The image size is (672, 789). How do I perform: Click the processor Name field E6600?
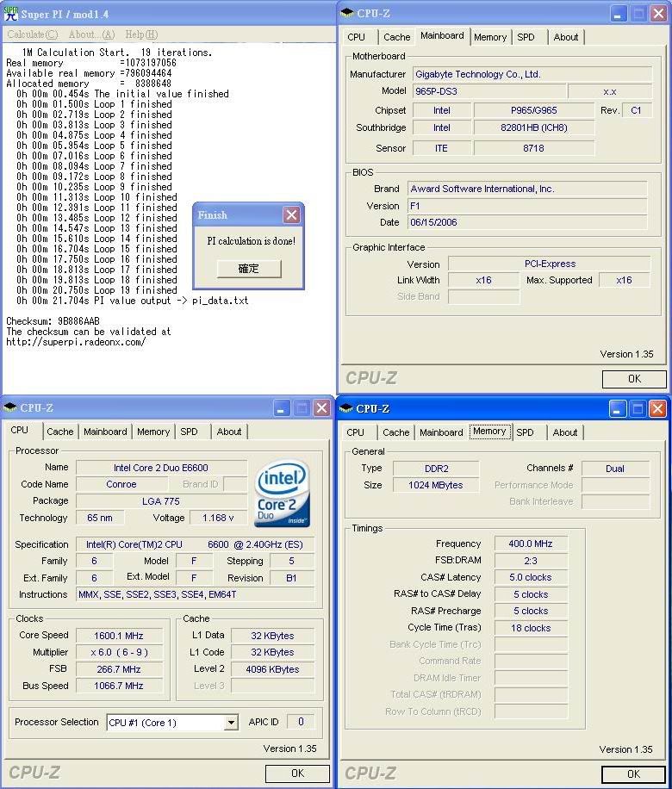161,468
